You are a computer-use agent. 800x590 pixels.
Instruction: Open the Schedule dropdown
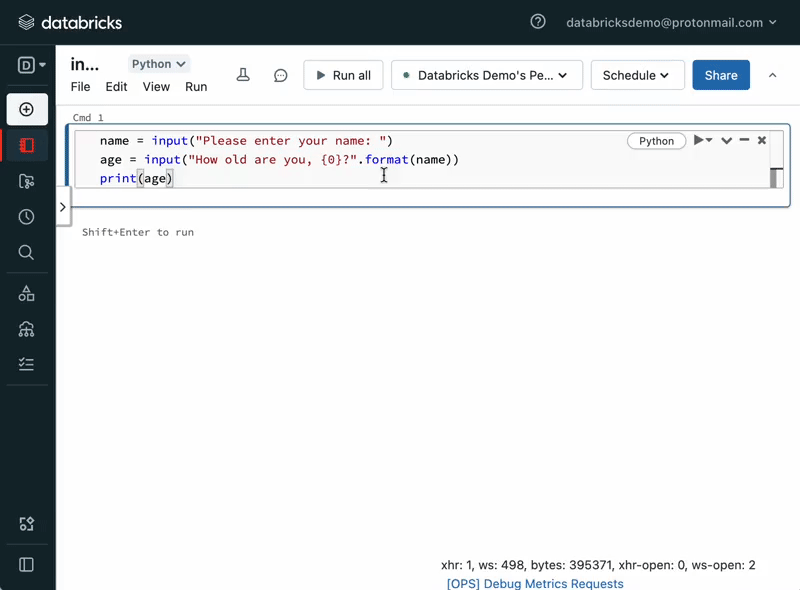pyautogui.click(x=637, y=74)
